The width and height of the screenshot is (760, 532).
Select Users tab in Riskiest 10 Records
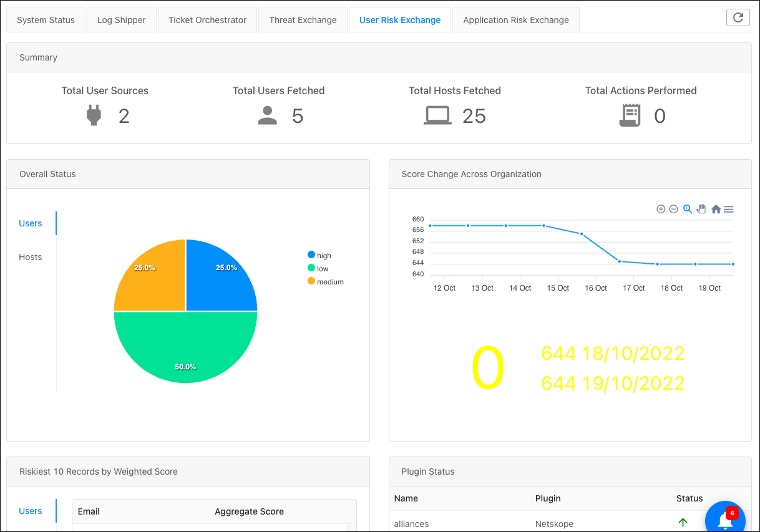[x=31, y=511]
